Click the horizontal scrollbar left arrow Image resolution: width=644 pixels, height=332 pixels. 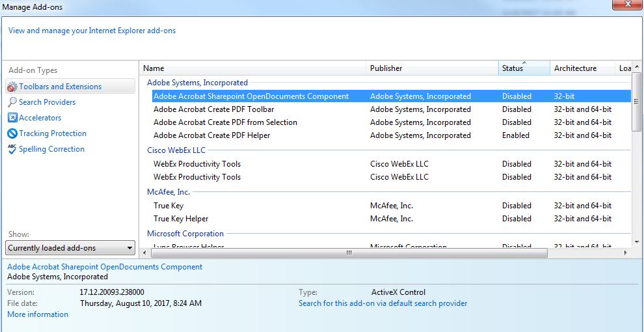tap(146, 253)
